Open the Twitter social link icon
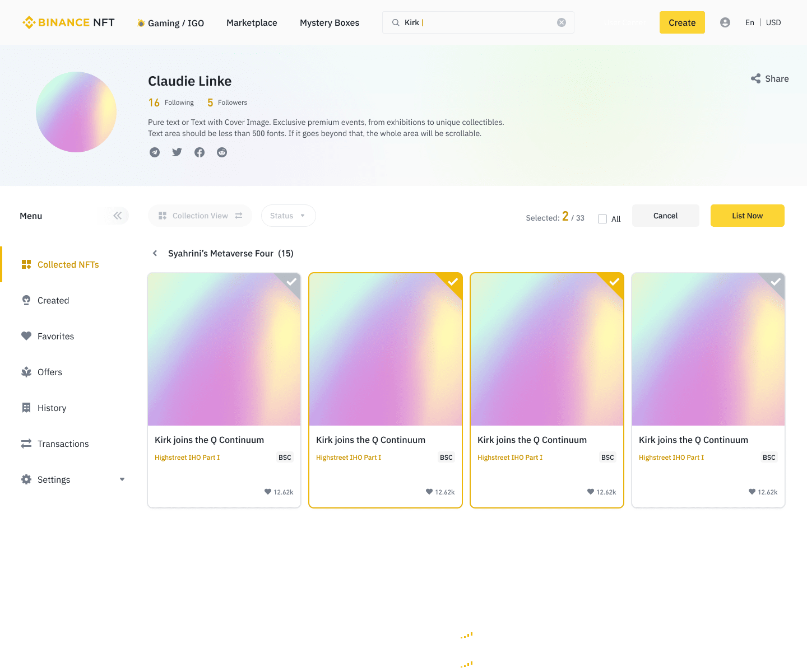Viewport: 807px width, 672px height. [x=177, y=152]
